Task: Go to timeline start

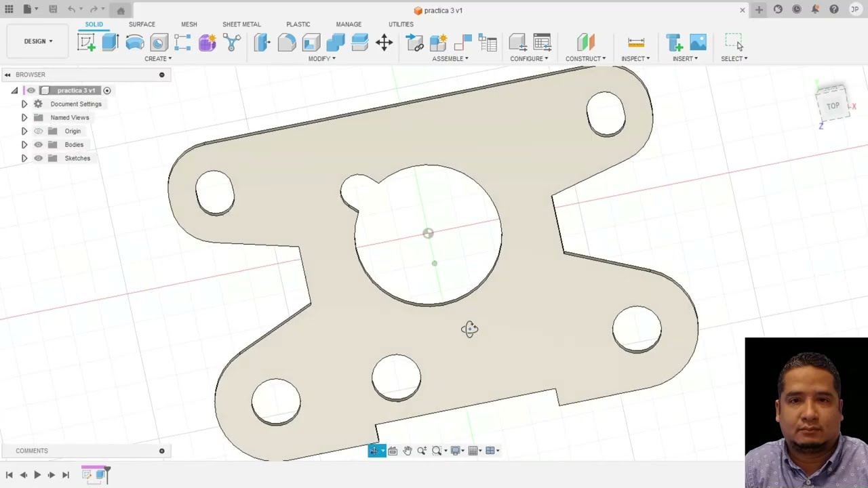Action: (x=9, y=475)
